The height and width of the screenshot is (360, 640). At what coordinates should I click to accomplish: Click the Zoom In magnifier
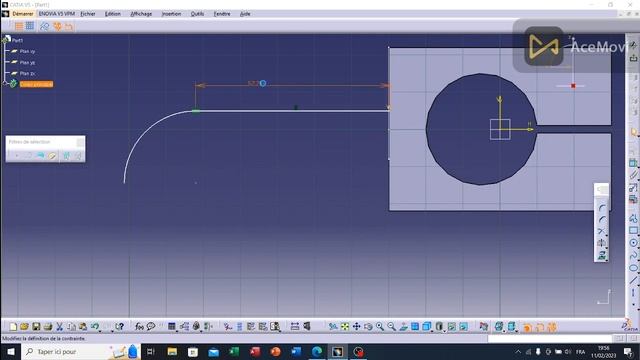coord(380,327)
